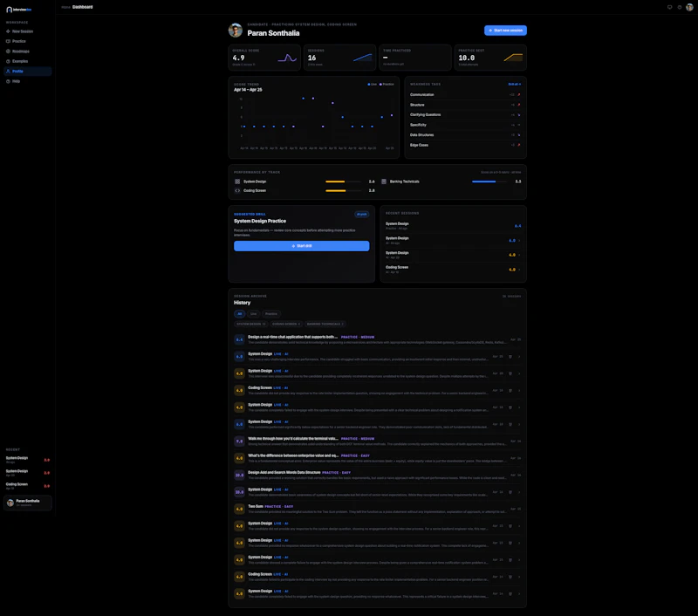698x616 pixels.
Task: Click the Drill all link in Weakness Tags
Action: (x=514, y=84)
